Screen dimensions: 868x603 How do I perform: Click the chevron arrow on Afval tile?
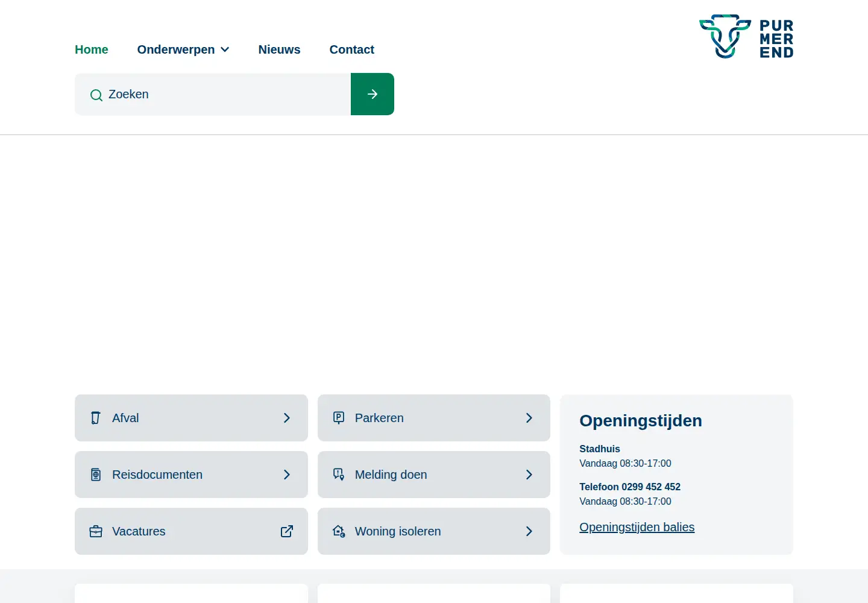tap(287, 418)
